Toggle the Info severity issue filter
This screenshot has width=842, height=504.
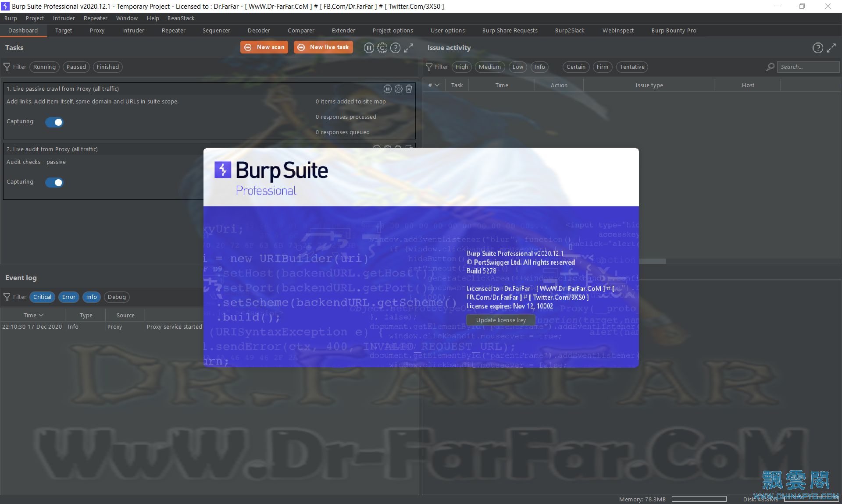point(539,67)
